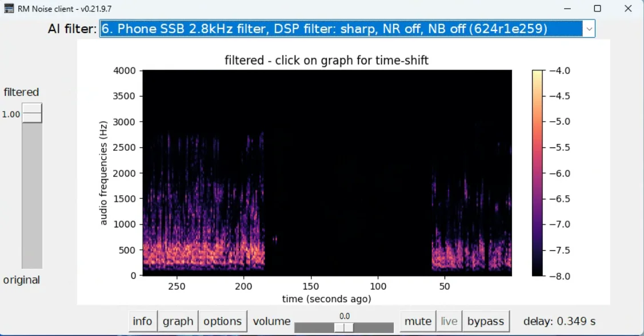
Task: Click the volume slider handle
Action: coord(344,327)
